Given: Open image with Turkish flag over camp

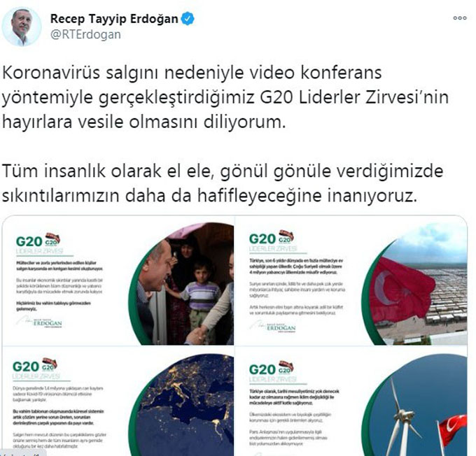Looking at the screenshot, I should coord(351,280).
